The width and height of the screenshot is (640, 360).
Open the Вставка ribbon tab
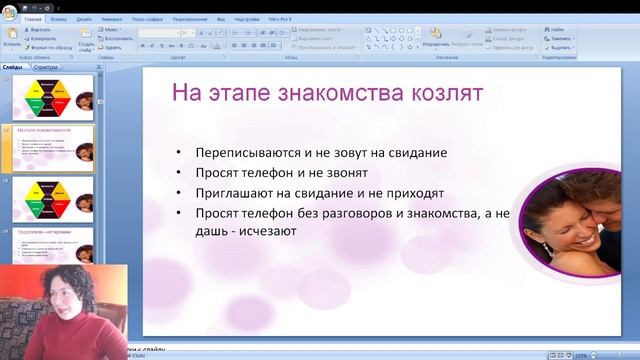[58, 19]
